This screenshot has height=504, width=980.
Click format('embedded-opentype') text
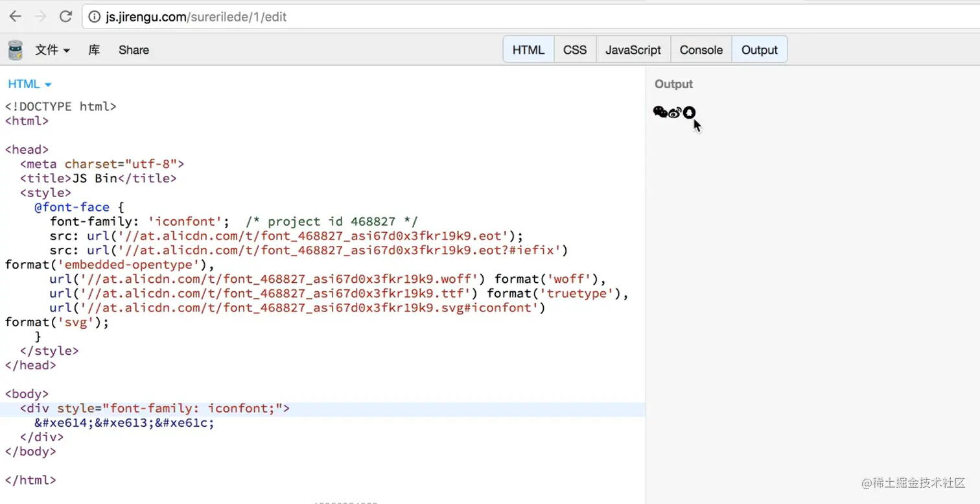(x=110, y=265)
